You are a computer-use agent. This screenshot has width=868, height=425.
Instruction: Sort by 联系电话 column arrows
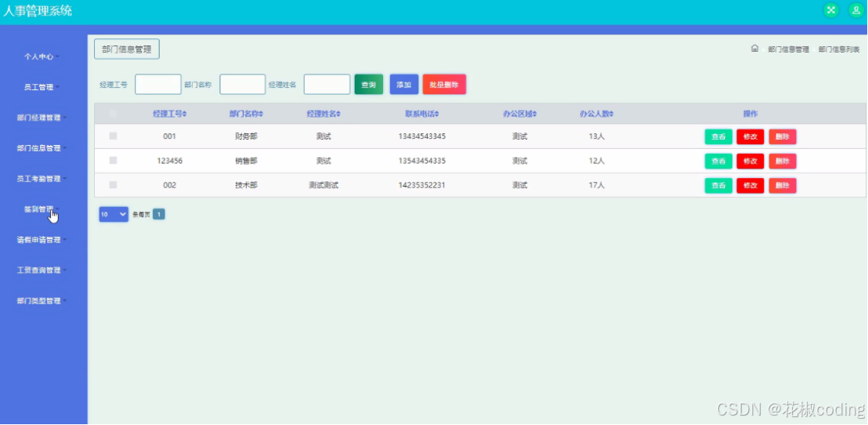pyautogui.click(x=437, y=114)
